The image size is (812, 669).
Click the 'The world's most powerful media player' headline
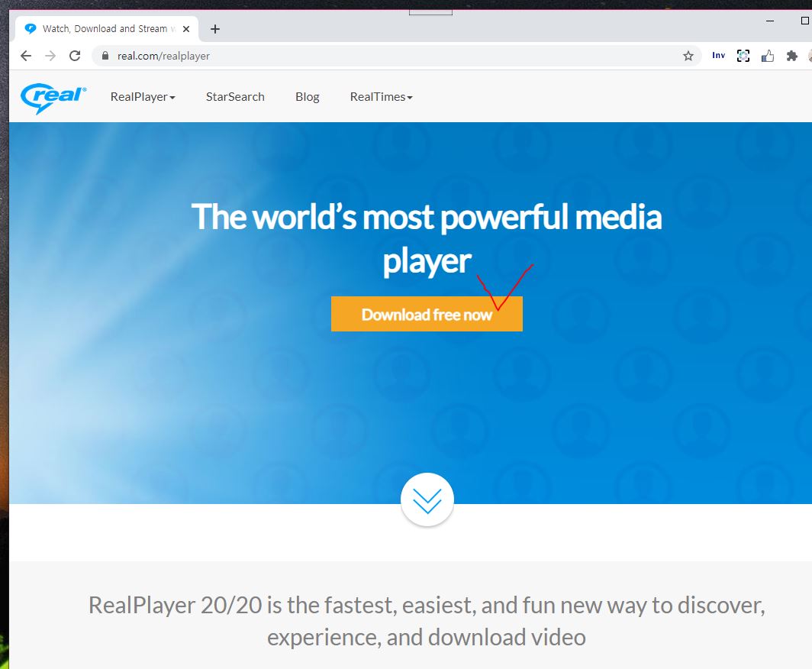coord(427,239)
